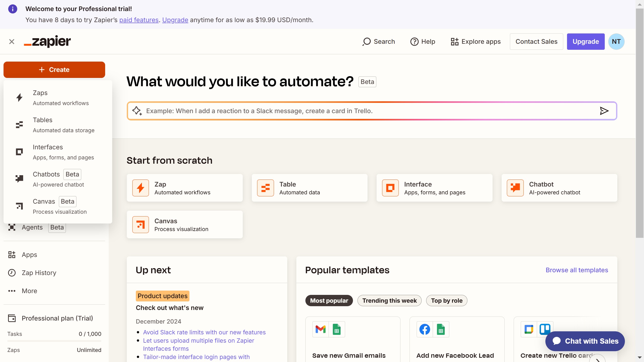This screenshot has width=644, height=362.
Task: Select Tables Automated data storage menu item
Action: point(58,125)
